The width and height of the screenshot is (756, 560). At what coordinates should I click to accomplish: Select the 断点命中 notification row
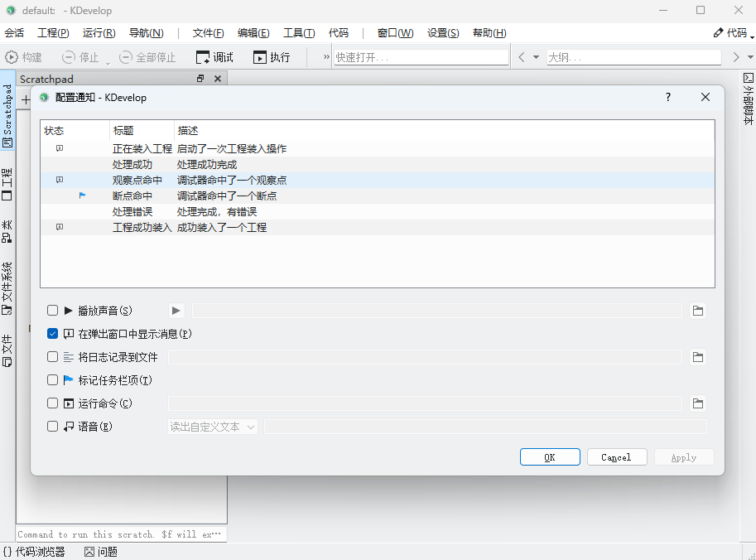[377, 196]
